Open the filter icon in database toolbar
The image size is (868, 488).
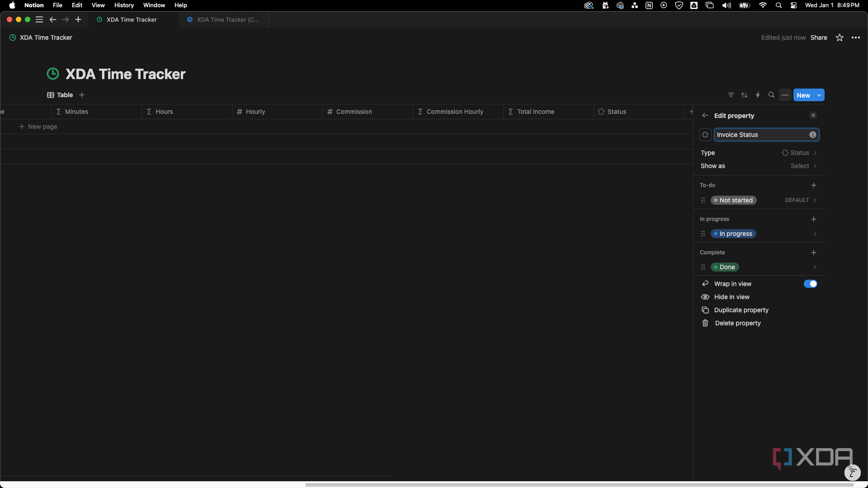point(731,95)
